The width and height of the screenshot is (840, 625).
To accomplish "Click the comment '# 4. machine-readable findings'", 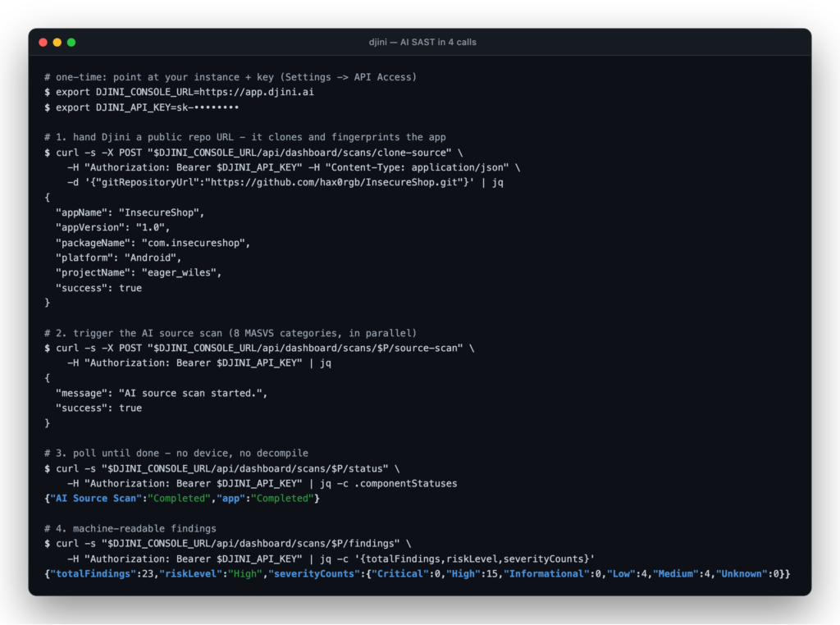I will (130, 528).
